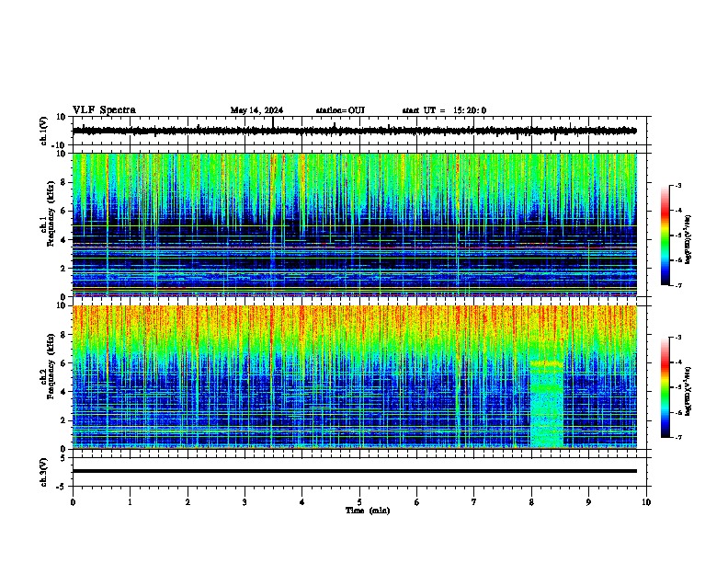Click the "7" tick on the time axis
This screenshot has height=563, width=728.
pos(474,502)
